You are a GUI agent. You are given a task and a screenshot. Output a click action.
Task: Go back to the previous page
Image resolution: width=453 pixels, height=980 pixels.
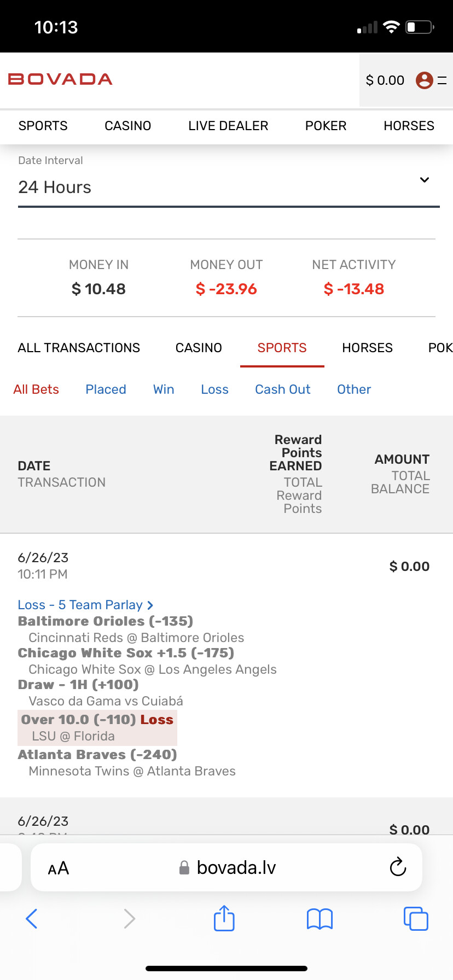pyautogui.click(x=32, y=919)
